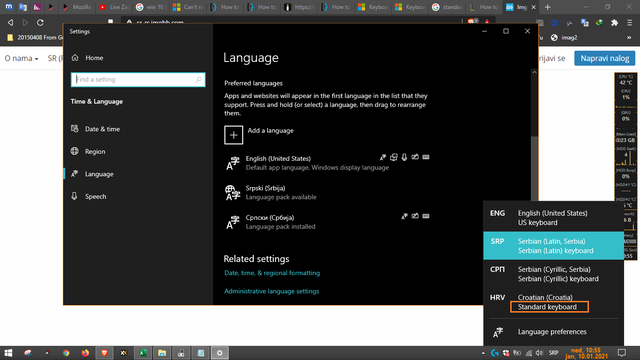Click the SRP input indicator on taskbar
Image resolution: width=640 pixels, height=360 pixels.
point(553,353)
